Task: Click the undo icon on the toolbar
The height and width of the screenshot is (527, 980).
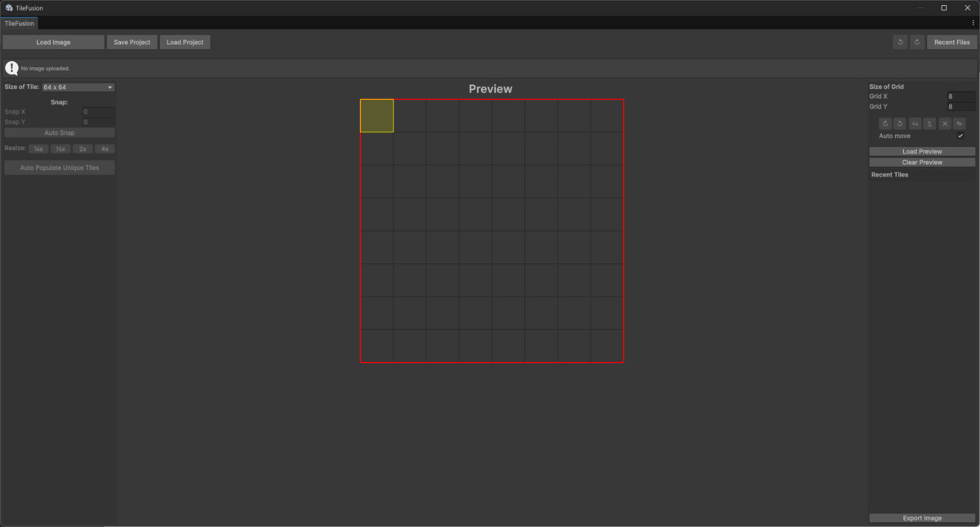Action: [901, 42]
